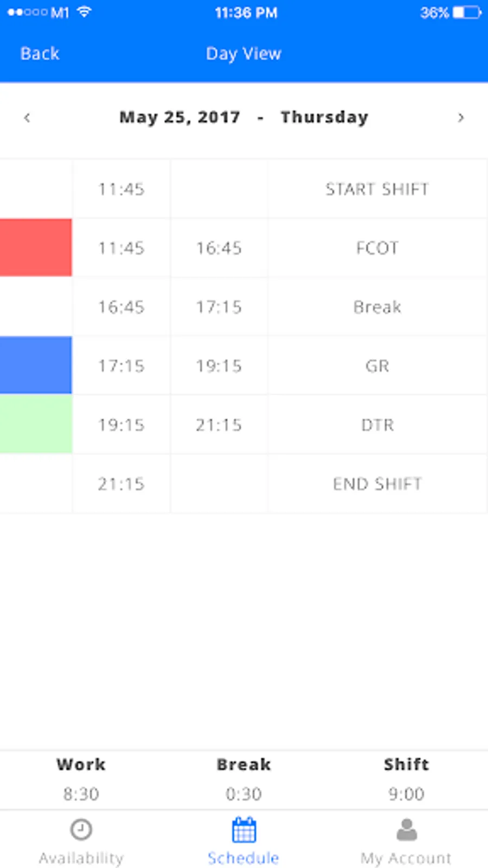Viewport: 488px width, 868px height.
Task: Tap the Wi-Fi signal icon
Action: (x=84, y=12)
